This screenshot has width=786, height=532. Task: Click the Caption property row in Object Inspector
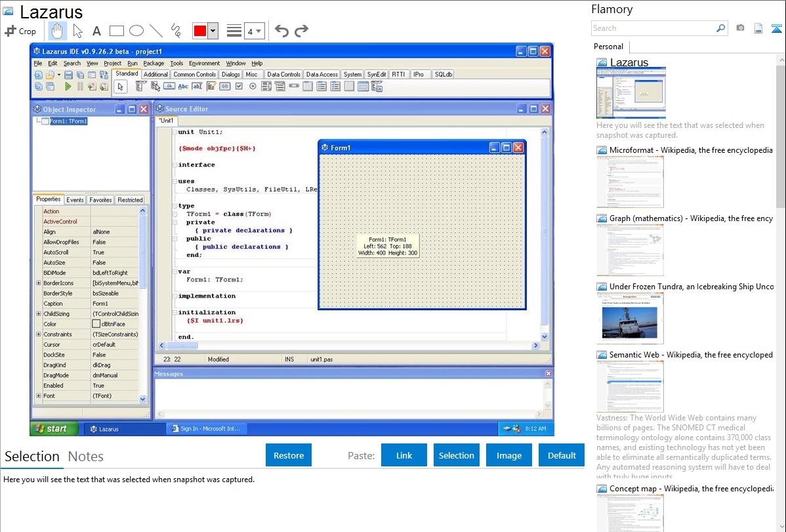click(87, 303)
